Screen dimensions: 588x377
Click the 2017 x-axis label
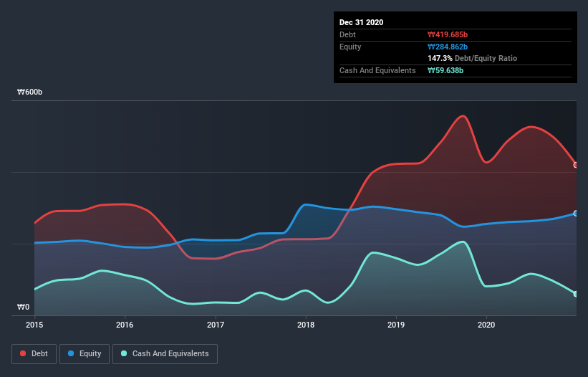tap(216, 325)
